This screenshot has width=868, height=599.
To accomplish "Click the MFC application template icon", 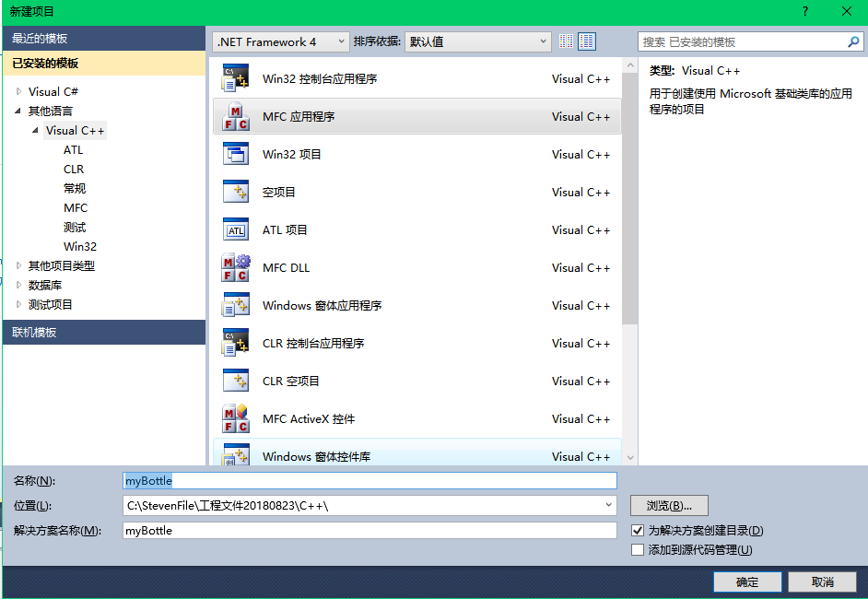I will point(235,116).
